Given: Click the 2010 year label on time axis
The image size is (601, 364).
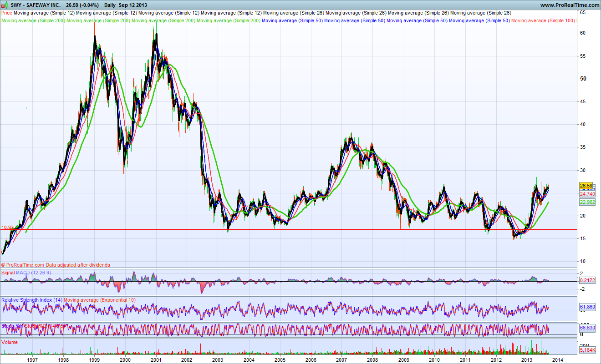Looking at the screenshot, I should 434,360.
